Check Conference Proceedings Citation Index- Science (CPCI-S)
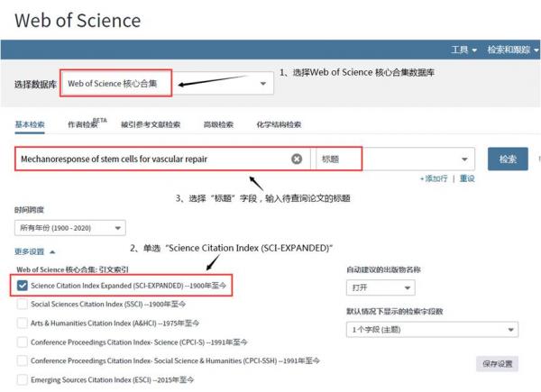This screenshot has width=541, height=392. pyautogui.click(x=23, y=342)
